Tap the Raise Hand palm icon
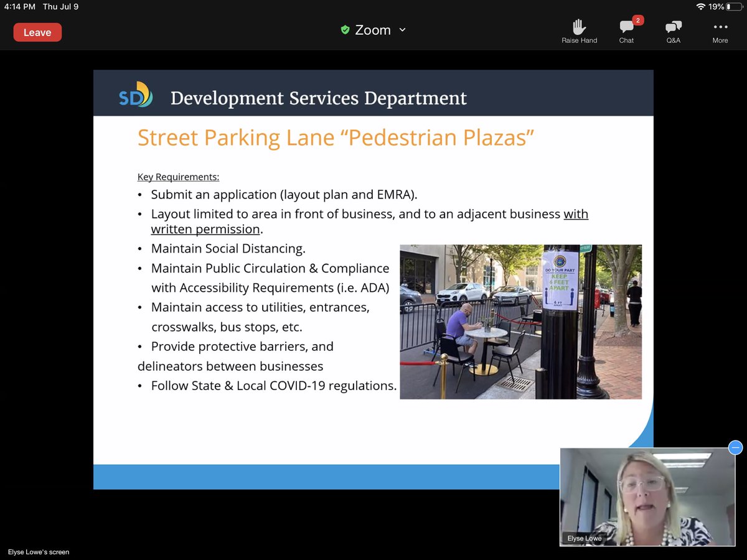The width and height of the screenshot is (747, 560). 578,27
